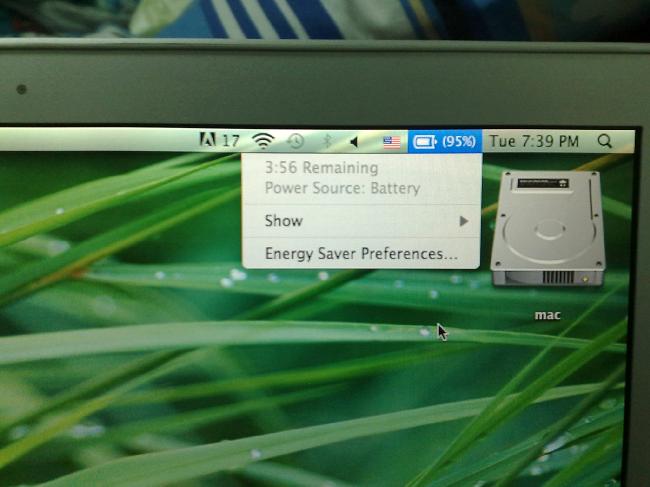650x487 pixels.
Task: Open Energy Saver Preferences
Action: pos(361,254)
